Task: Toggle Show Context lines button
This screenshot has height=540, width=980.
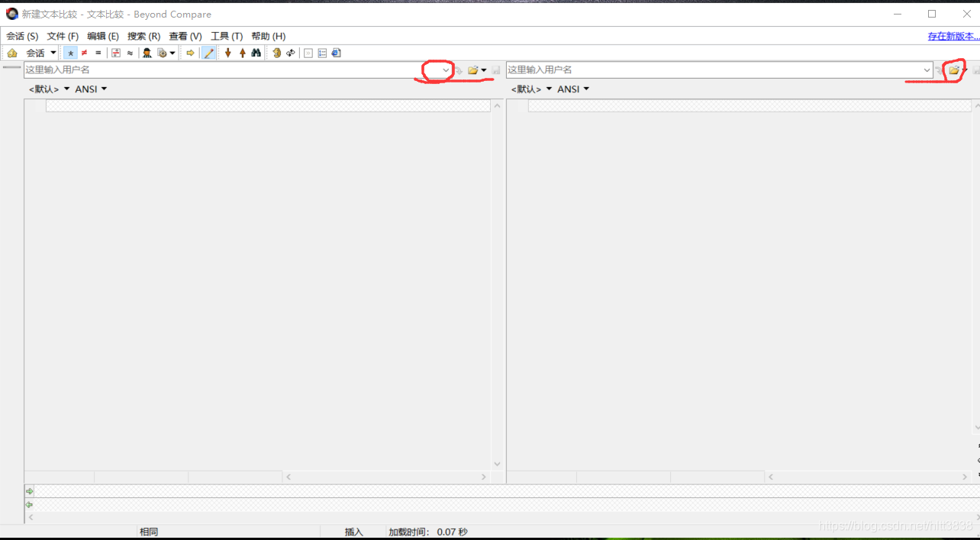Action: coord(116,53)
